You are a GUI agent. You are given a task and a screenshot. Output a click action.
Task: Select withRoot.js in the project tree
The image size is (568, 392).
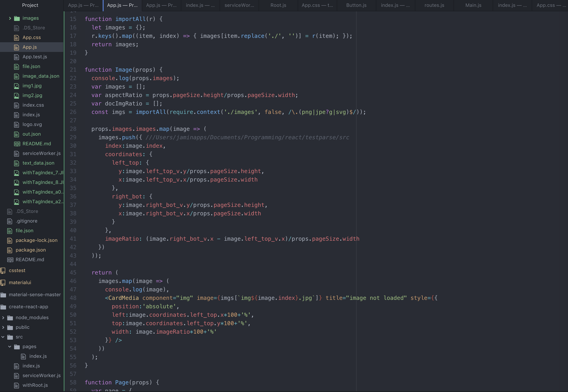(x=35, y=385)
